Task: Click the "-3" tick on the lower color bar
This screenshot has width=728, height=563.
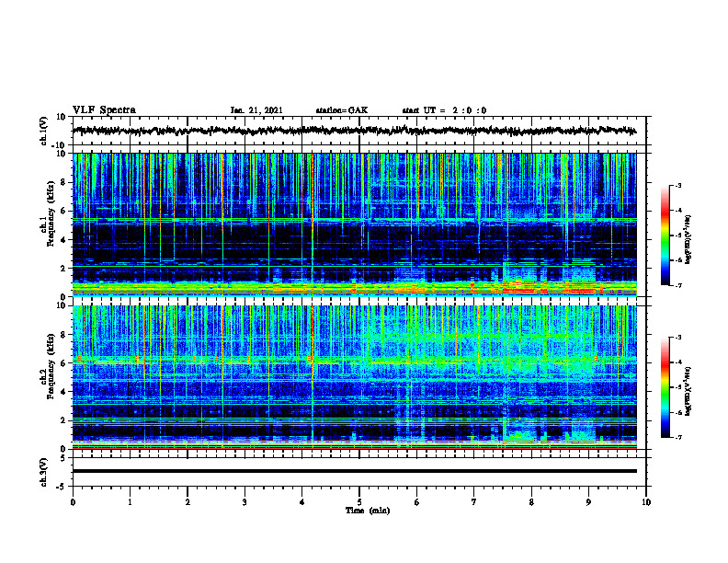Action: tap(678, 338)
